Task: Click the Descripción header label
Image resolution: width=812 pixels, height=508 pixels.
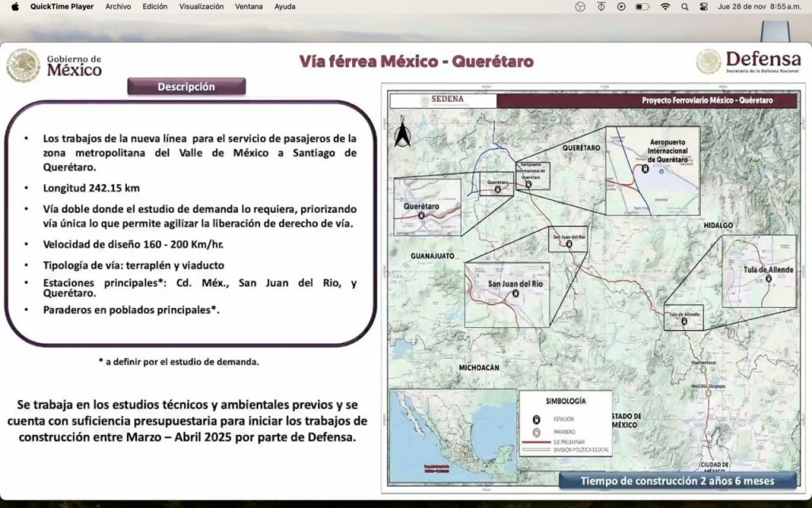Action: pos(186,87)
